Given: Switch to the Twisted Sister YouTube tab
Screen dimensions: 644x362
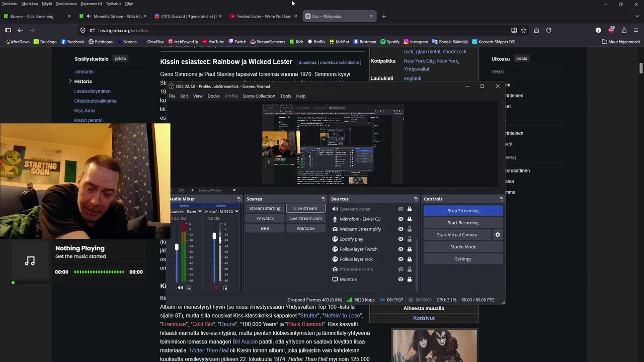Looking at the screenshot, I should (263, 16).
